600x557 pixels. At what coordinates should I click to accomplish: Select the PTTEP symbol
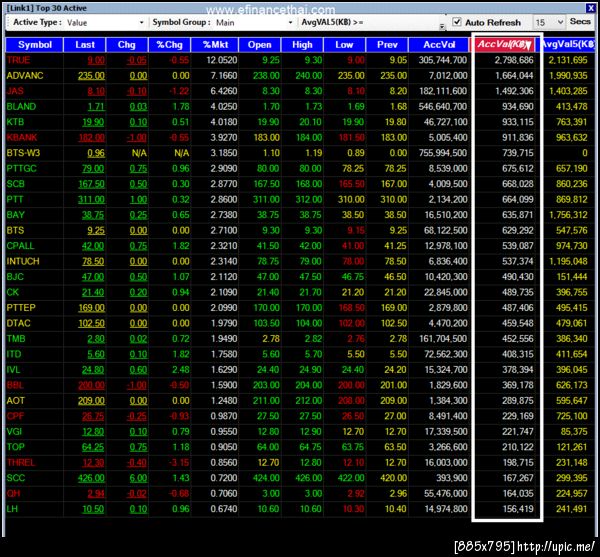point(21,308)
